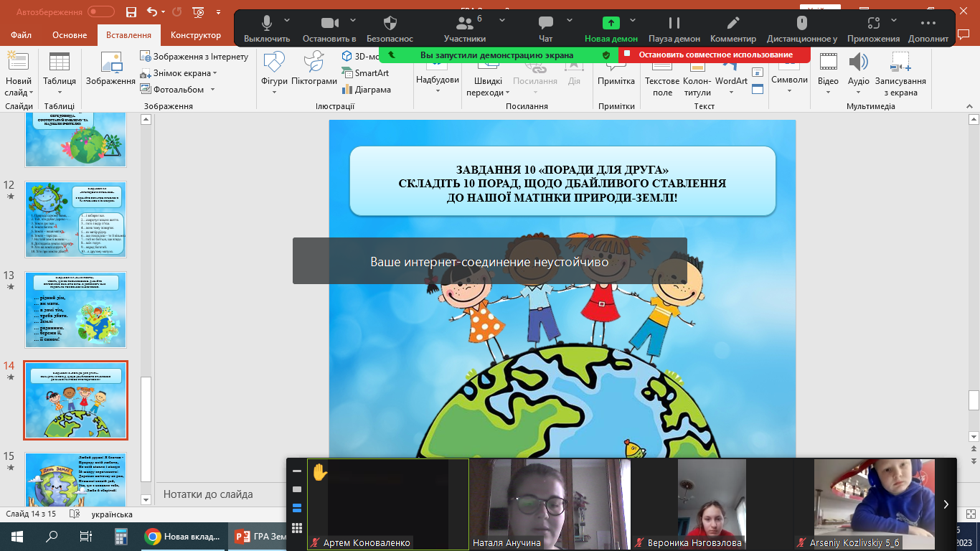
Task: Open the Zoom chat (Чат)
Action: click(x=545, y=29)
